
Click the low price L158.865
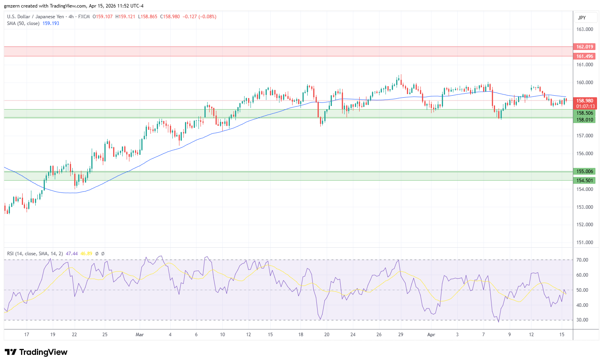(x=148, y=17)
